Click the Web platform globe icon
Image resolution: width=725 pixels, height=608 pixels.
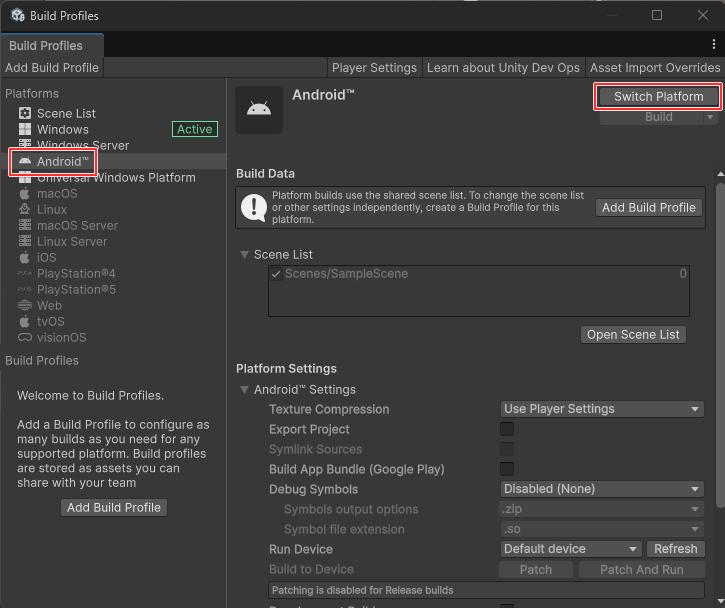pos(26,305)
